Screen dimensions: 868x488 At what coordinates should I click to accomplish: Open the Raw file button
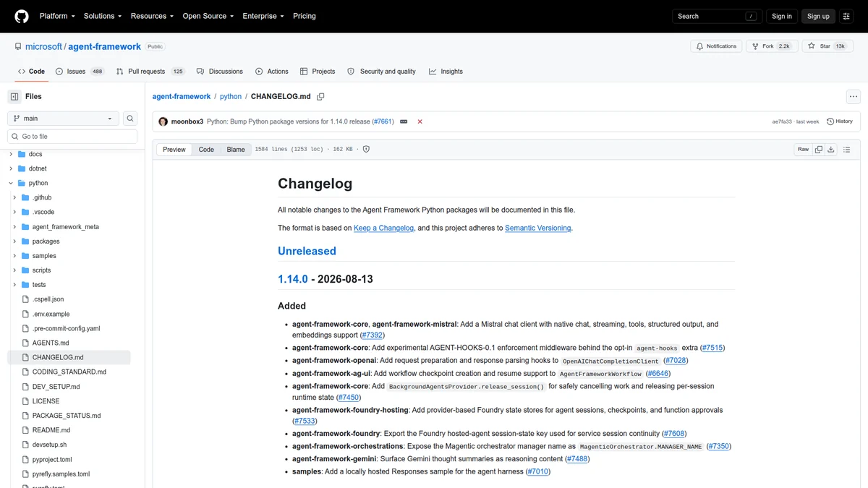803,150
